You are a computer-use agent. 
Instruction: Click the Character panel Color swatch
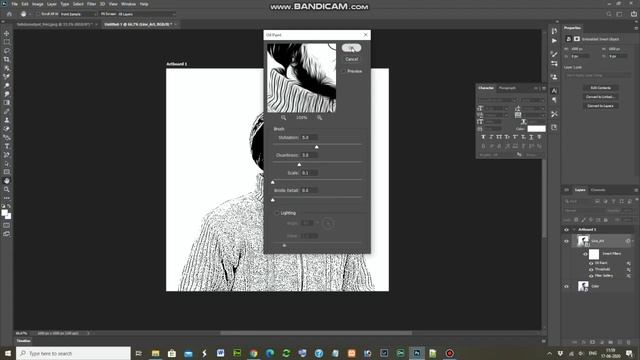click(x=536, y=129)
